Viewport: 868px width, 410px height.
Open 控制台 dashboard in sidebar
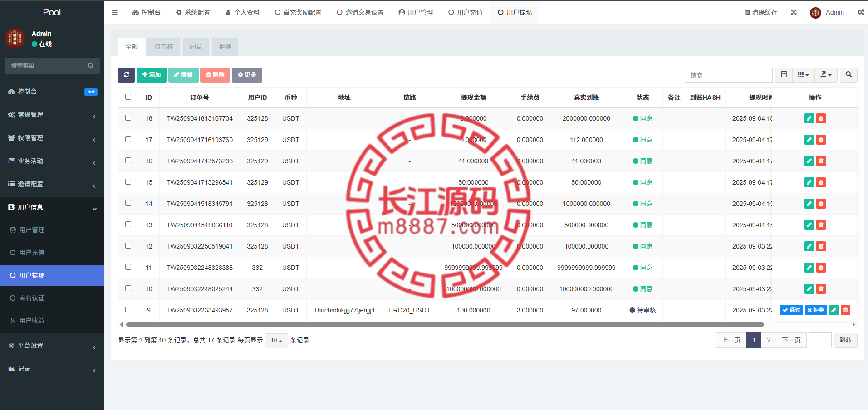tap(52, 92)
